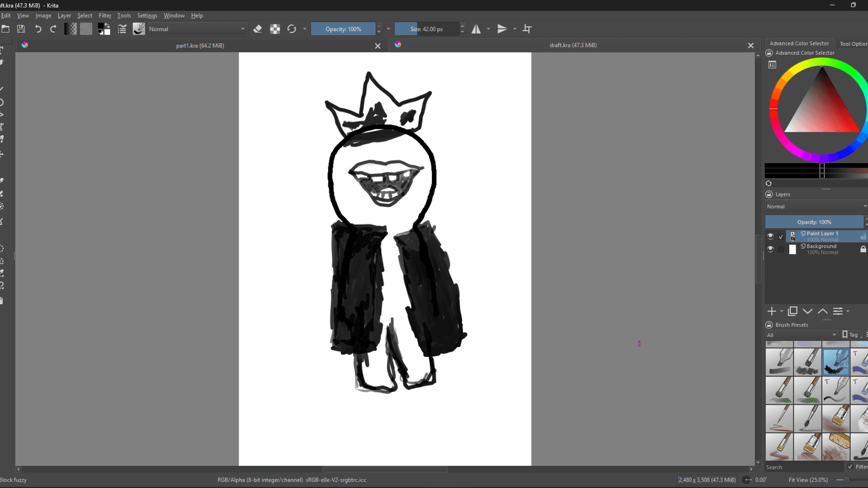Open the gradient fill selector
868x488 pixels.
pos(71,29)
